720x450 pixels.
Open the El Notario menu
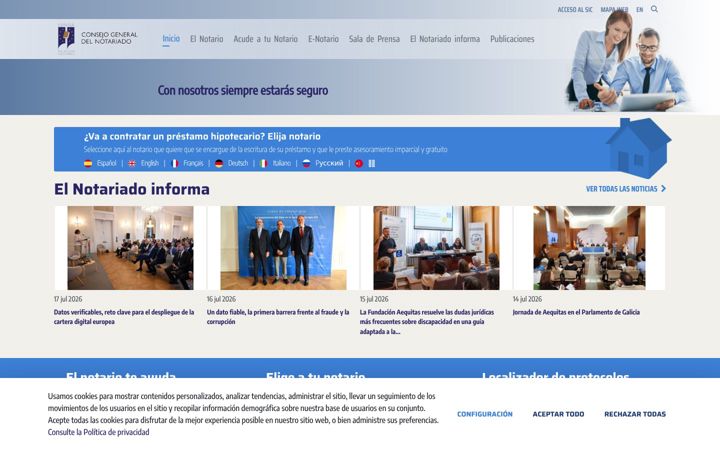point(207,39)
